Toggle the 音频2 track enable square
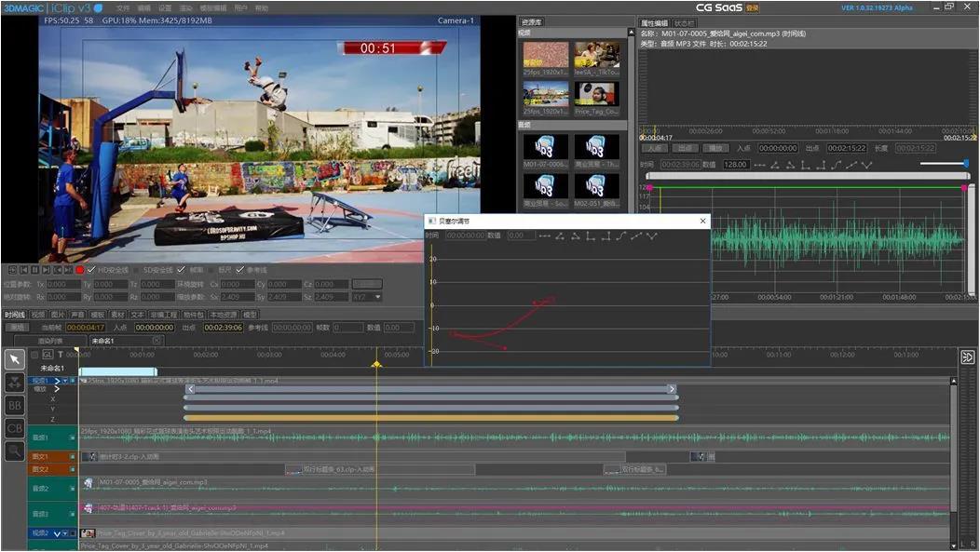The image size is (980, 552). (73, 489)
